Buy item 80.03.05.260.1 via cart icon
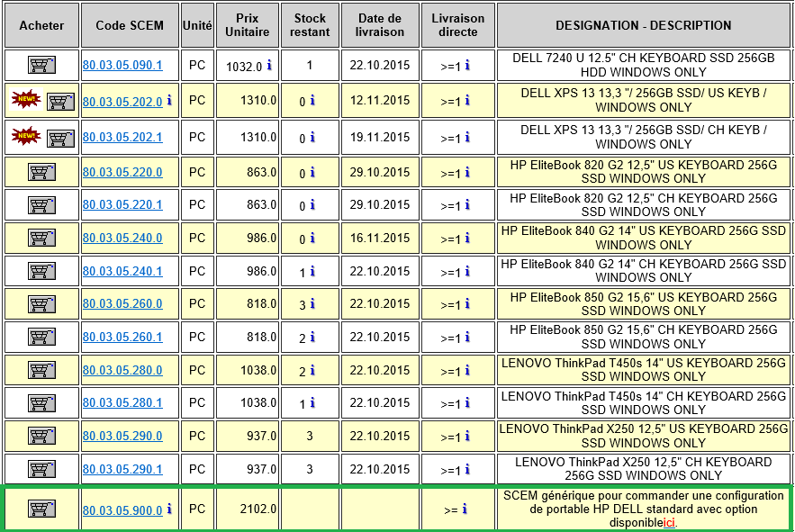 point(41,338)
